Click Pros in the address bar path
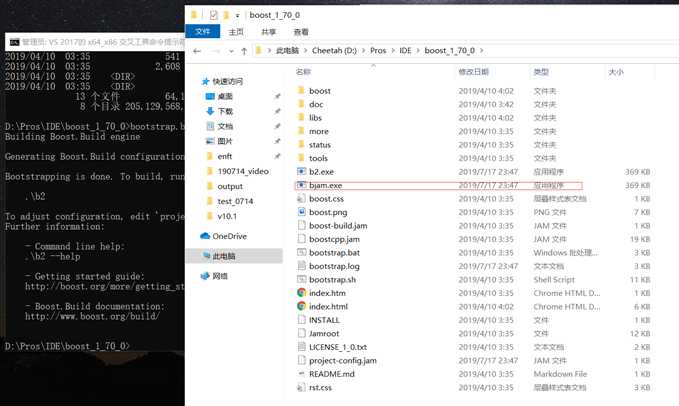679x406 pixels. point(378,51)
